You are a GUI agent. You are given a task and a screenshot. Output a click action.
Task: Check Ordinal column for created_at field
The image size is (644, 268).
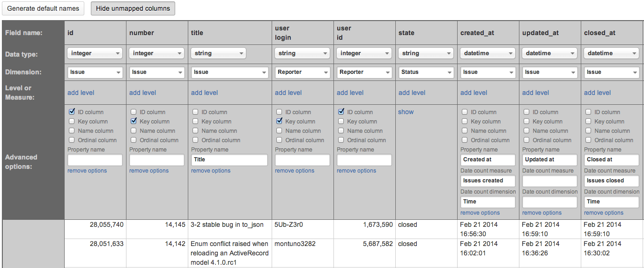pos(465,140)
